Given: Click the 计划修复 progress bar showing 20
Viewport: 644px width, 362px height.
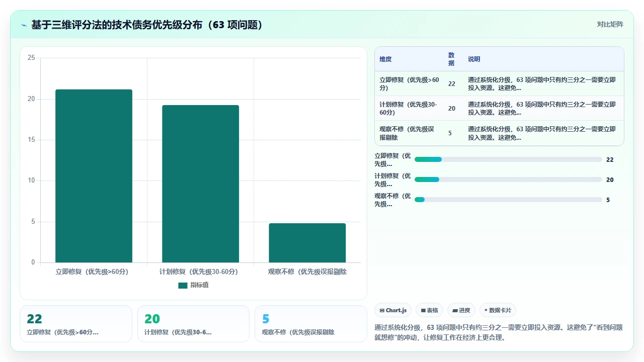Looking at the screenshot, I should pos(508,179).
